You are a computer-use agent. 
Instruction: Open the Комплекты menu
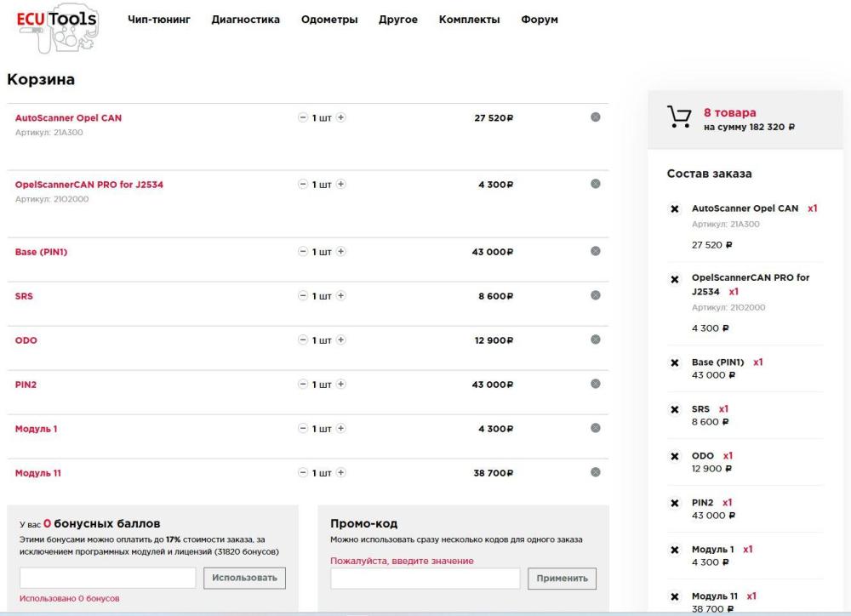point(469,20)
